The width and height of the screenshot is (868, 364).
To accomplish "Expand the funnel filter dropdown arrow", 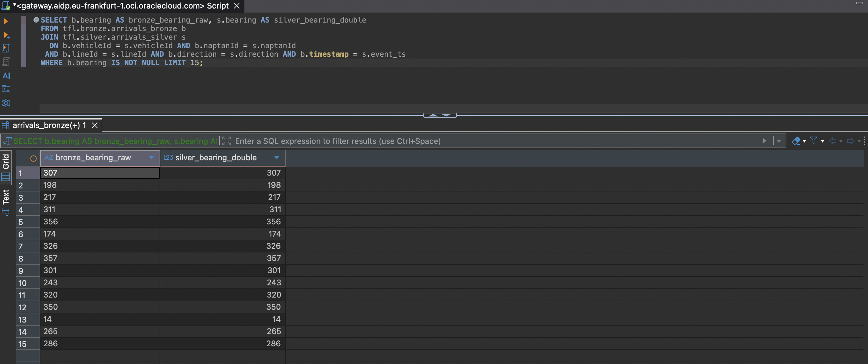I will (823, 141).
